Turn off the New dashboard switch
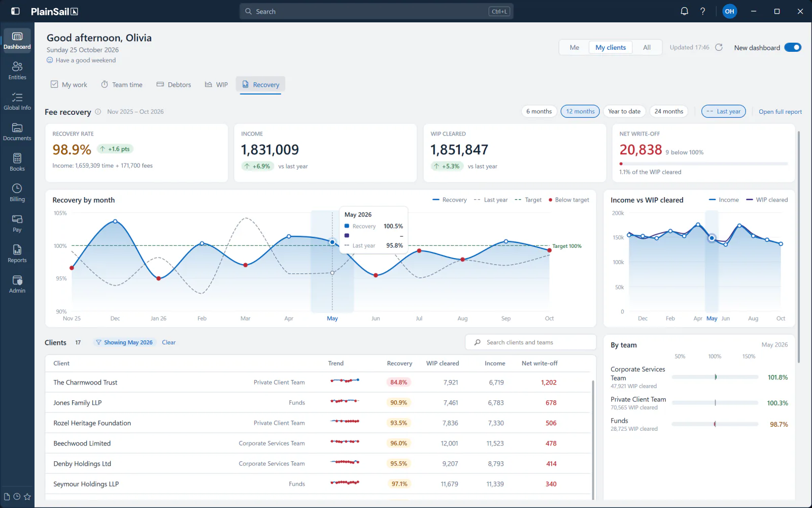 tap(793, 47)
